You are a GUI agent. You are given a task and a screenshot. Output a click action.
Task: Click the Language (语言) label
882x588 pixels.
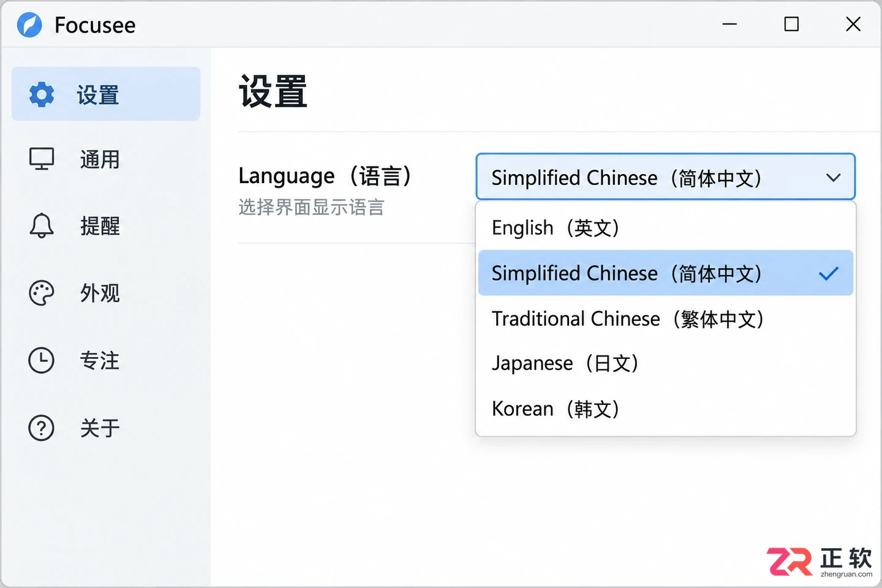[x=325, y=176]
